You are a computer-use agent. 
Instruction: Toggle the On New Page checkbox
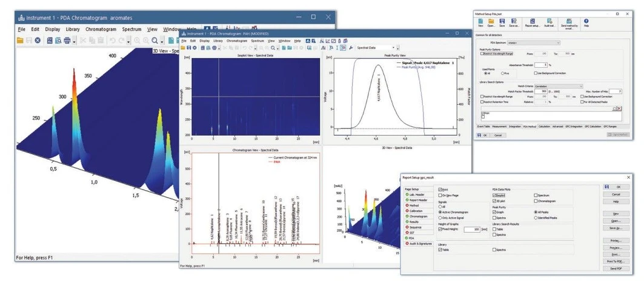coord(440,195)
